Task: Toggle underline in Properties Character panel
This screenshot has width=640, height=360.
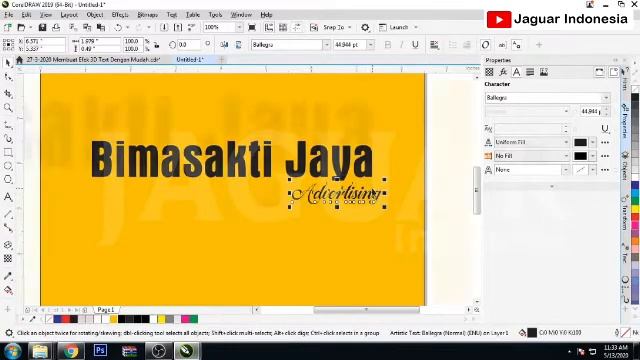Action: (605, 129)
